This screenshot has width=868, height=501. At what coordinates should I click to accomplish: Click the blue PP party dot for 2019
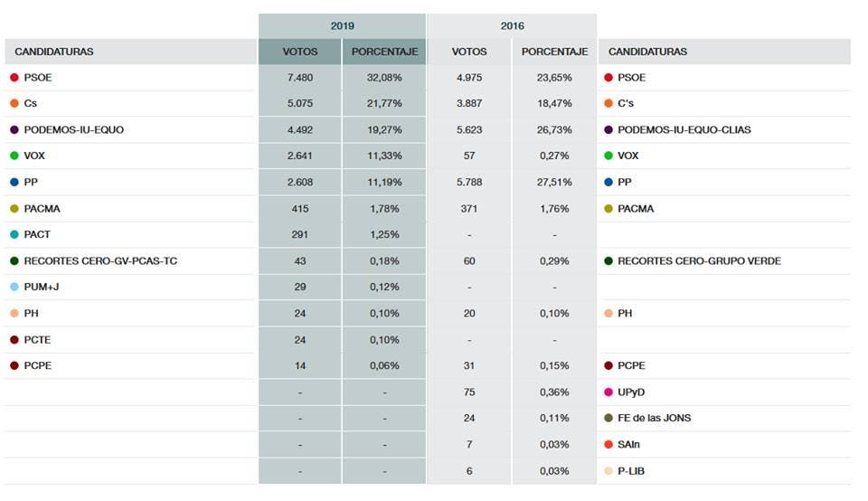[x=14, y=183]
